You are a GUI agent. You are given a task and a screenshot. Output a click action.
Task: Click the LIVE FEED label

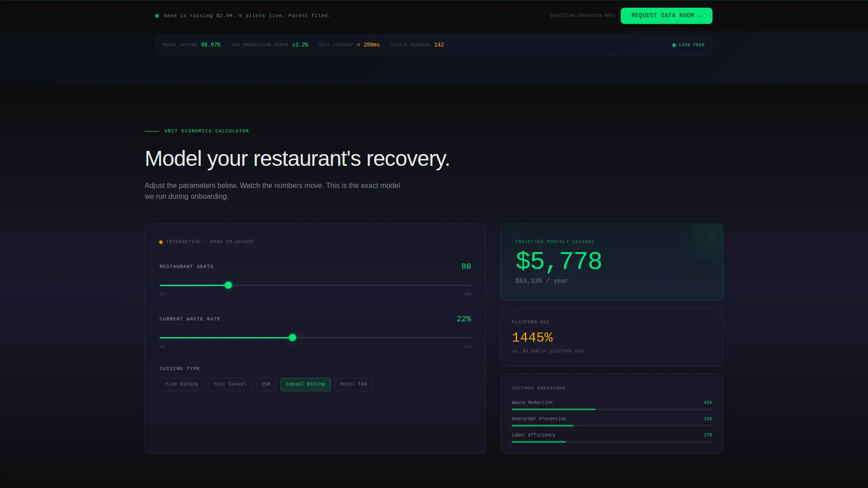pos(692,45)
